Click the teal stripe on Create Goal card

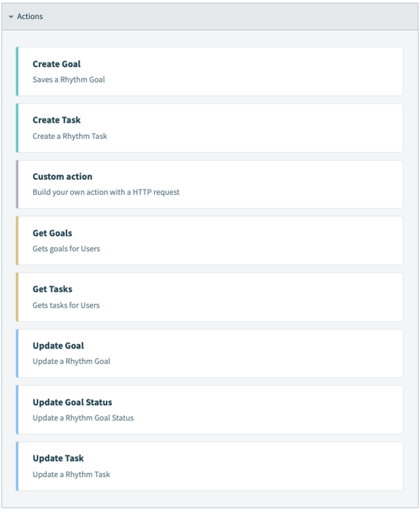(17, 72)
